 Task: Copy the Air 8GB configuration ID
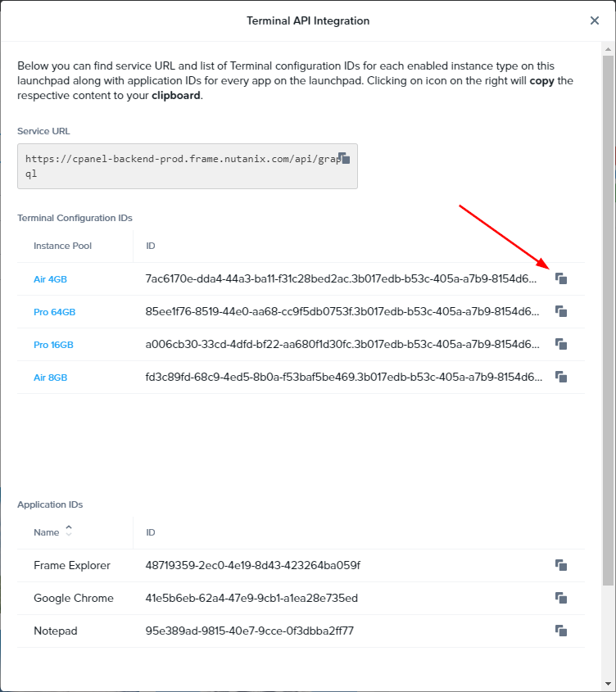tap(561, 378)
